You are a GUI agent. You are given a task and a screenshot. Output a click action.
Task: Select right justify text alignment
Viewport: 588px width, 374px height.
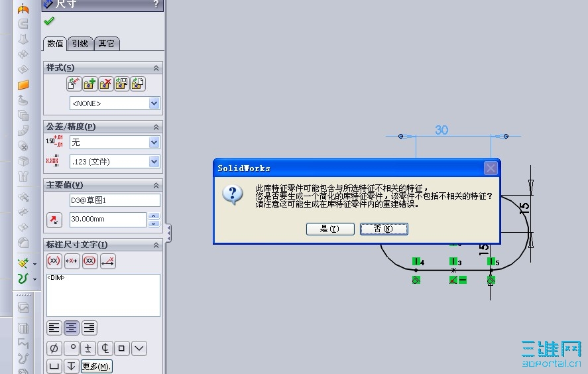[x=89, y=328]
